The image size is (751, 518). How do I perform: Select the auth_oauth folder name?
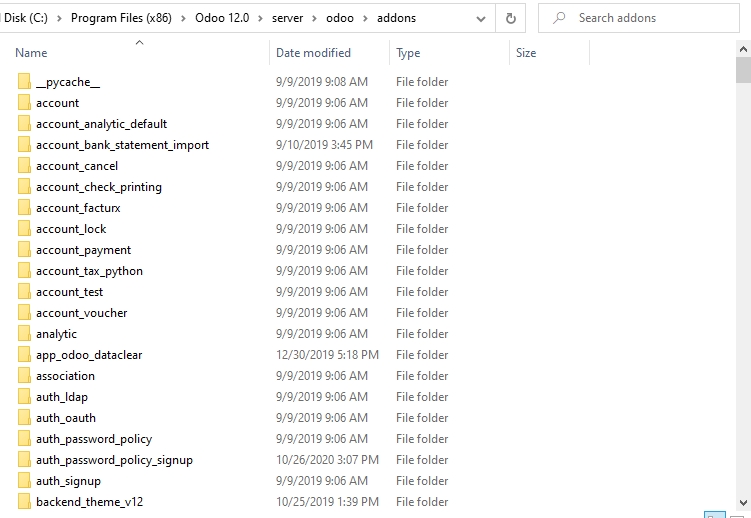point(66,418)
